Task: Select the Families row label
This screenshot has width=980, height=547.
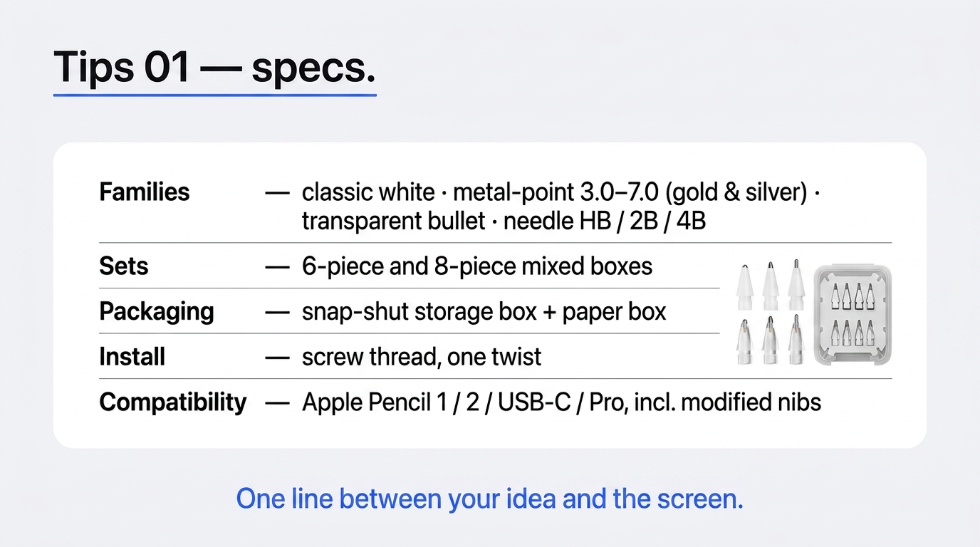Action: [x=145, y=192]
